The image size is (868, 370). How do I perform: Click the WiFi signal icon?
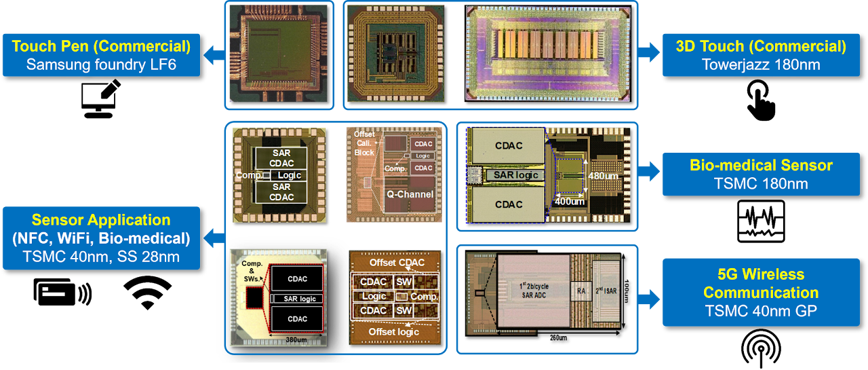click(147, 293)
